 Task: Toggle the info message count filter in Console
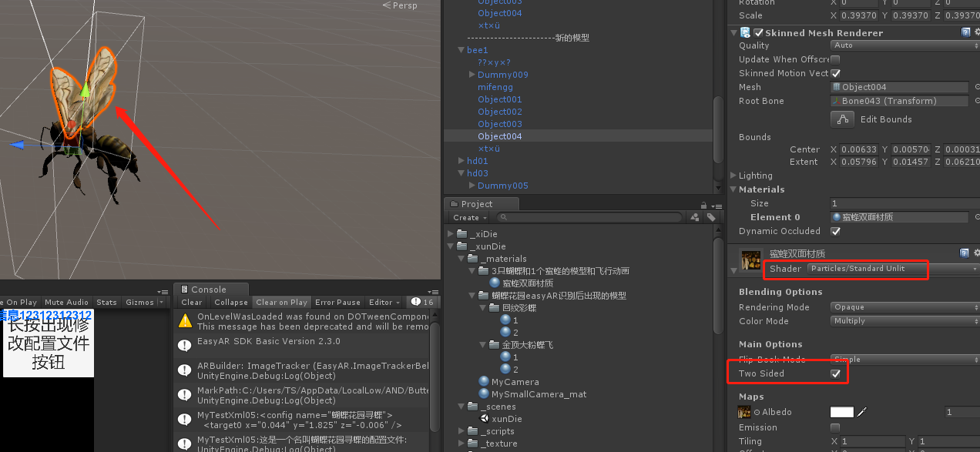[422, 303]
